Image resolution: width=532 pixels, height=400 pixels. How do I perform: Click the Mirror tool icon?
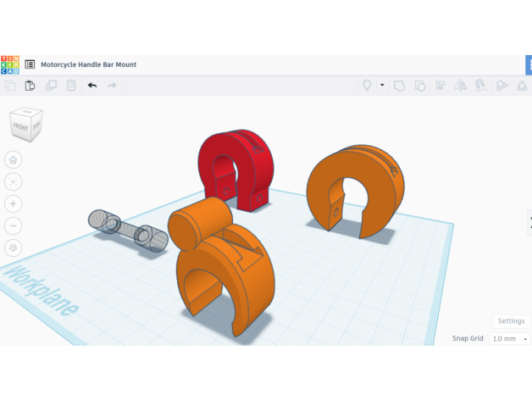(461, 86)
